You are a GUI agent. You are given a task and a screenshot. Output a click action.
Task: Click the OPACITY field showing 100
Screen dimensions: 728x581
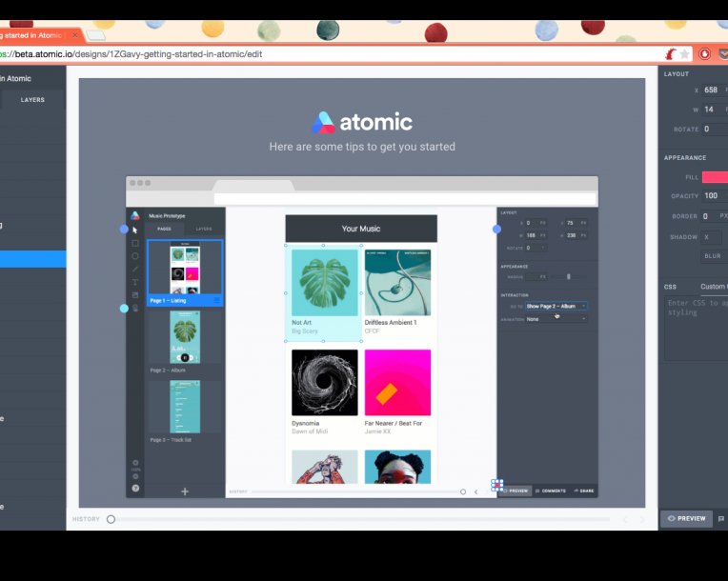[x=714, y=196]
